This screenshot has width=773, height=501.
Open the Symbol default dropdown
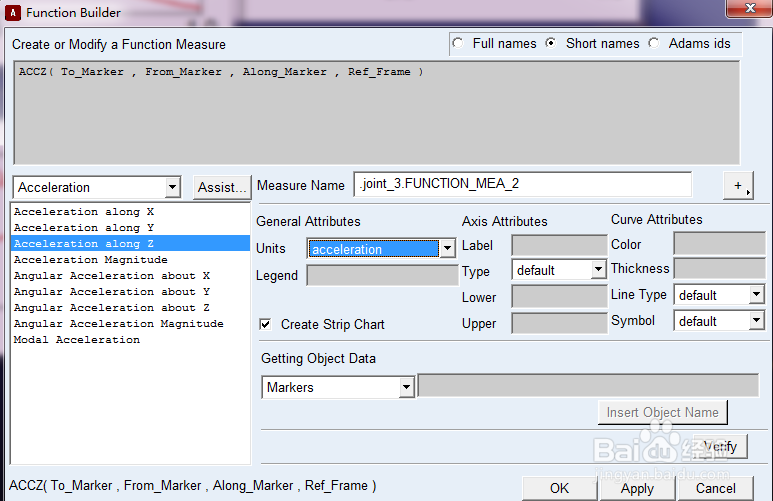click(756, 321)
